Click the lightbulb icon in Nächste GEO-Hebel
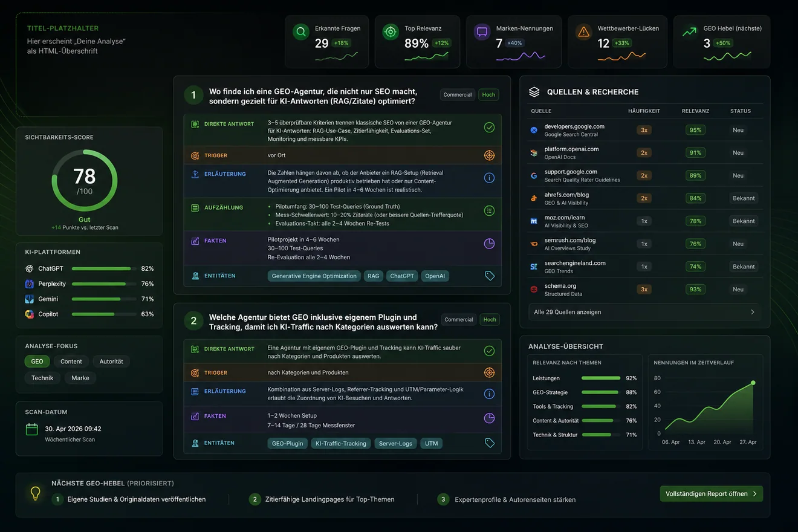Image resolution: width=798 pixels, height=532 pixels. click(36, 493)
